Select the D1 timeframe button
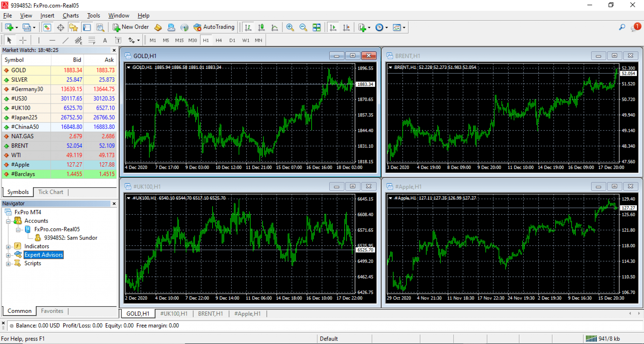Image resolution: width=644 pixels, height=344 pixels. [232, 40]
